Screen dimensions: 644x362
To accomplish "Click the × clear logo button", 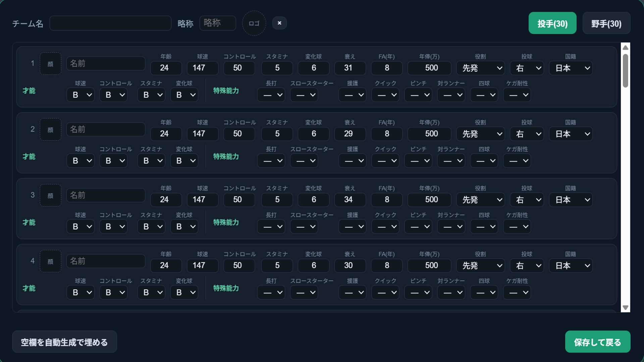I will point(279,23).
